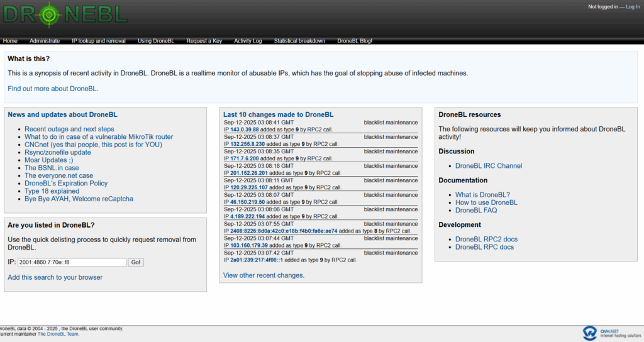
Task: Open the Moar Updates ;) post
Action: [x=49, y=160]
